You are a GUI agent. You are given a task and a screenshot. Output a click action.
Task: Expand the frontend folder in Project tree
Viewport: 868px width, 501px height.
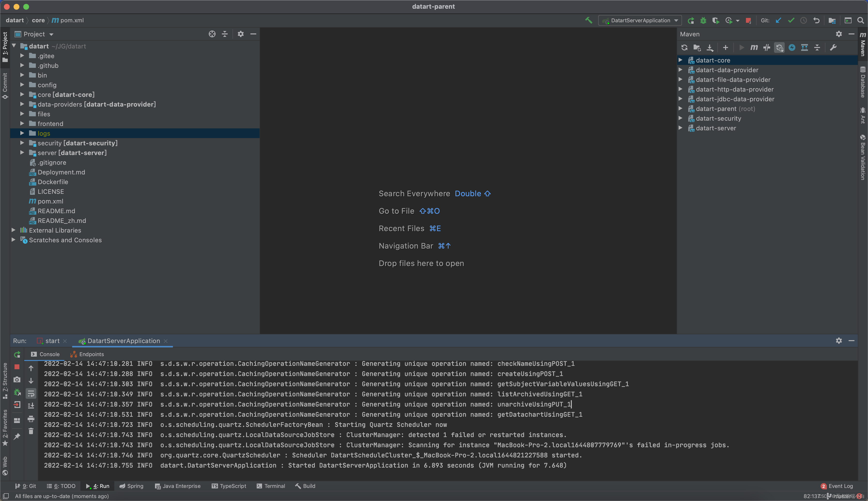pyautogui.click(x=22, y=124)
